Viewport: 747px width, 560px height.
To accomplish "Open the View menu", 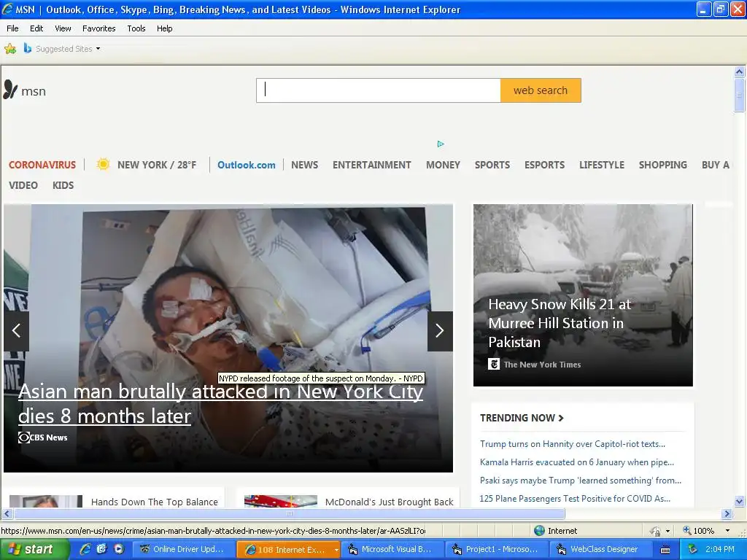I will pyautogui.click(x=63, y=28).
